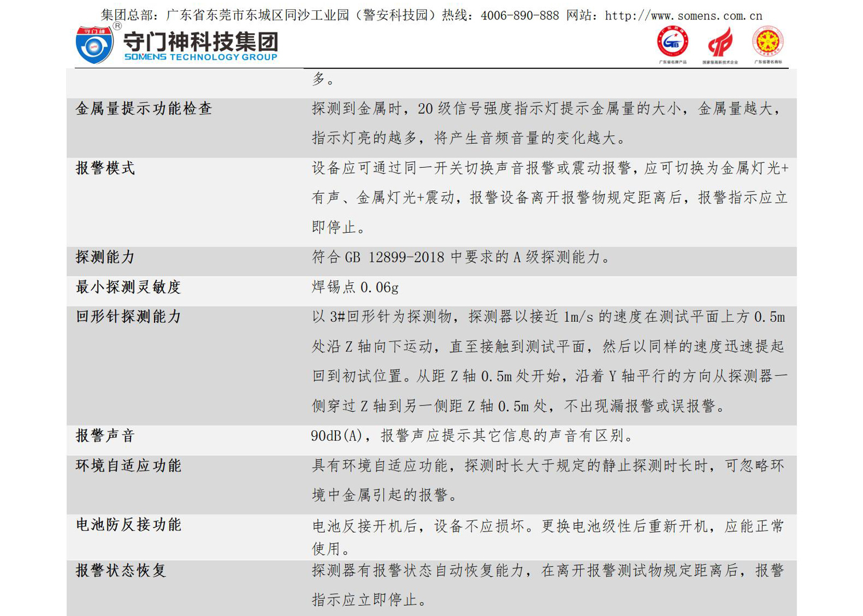The image size is (863, 616).
Task: Click the Guangdong famous trademark emblem
Action: pos(768,43)
